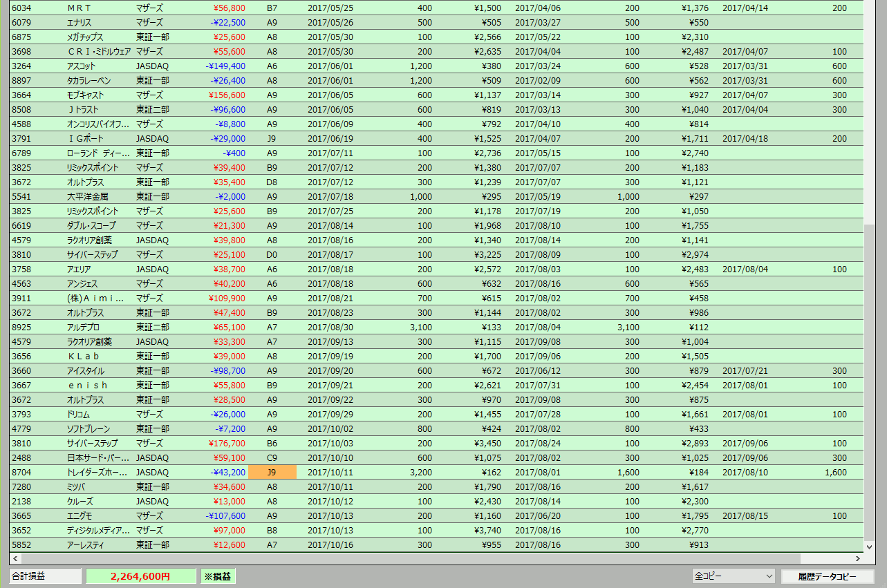Click the ※損益 label
The width and height of the screenshot is (887, 588).
218,576
